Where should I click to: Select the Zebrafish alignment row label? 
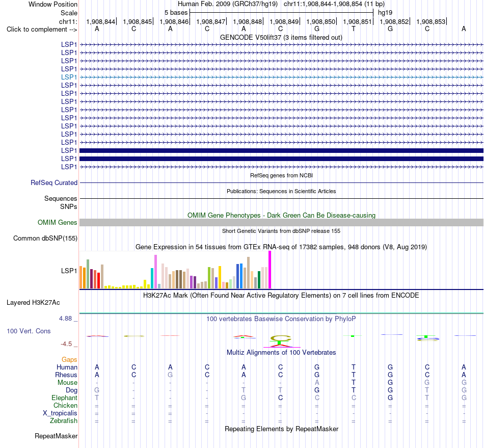point(64,421)
